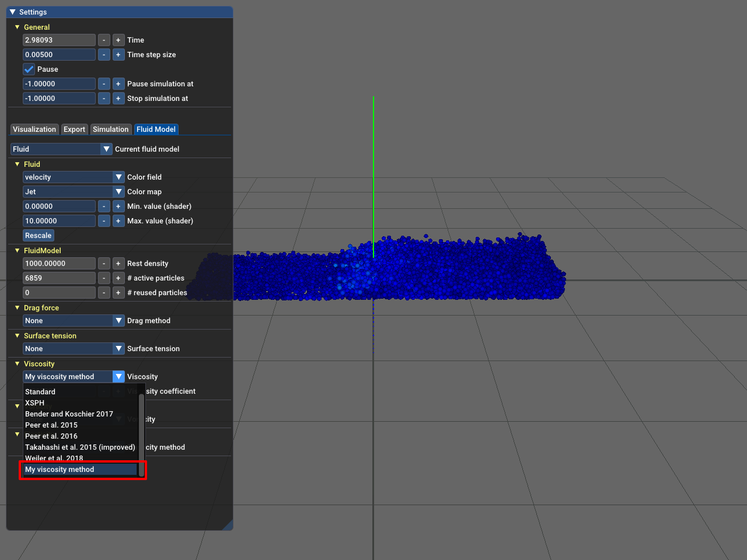The height and width of the screenshot is (560, 747).
Task: Decrease Min. value (shader)
Action: tap(104, 206)
